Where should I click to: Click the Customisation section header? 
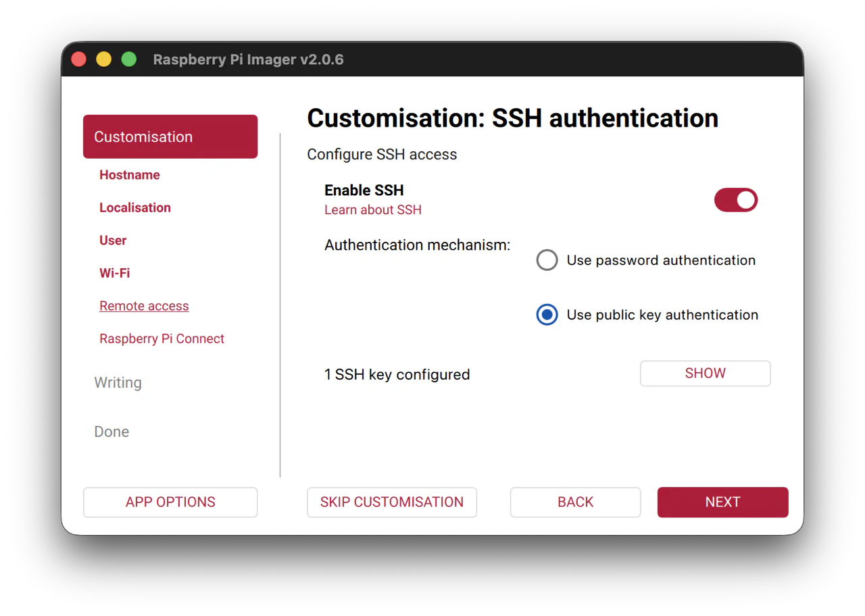[x=170, y=136]
